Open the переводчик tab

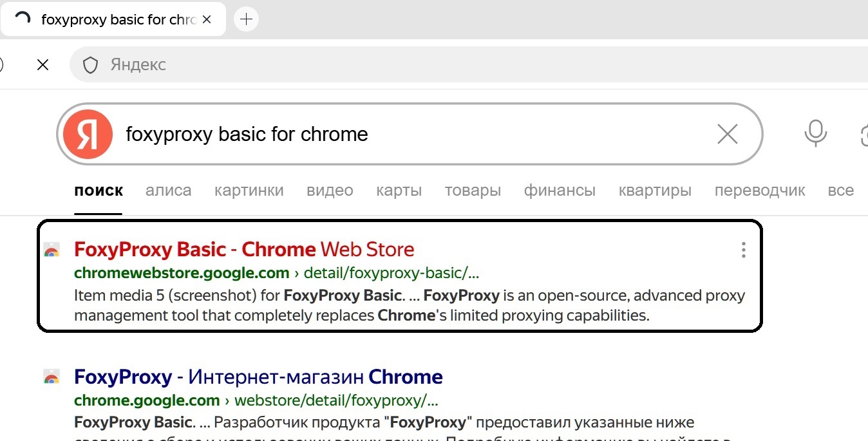(759, 191)
